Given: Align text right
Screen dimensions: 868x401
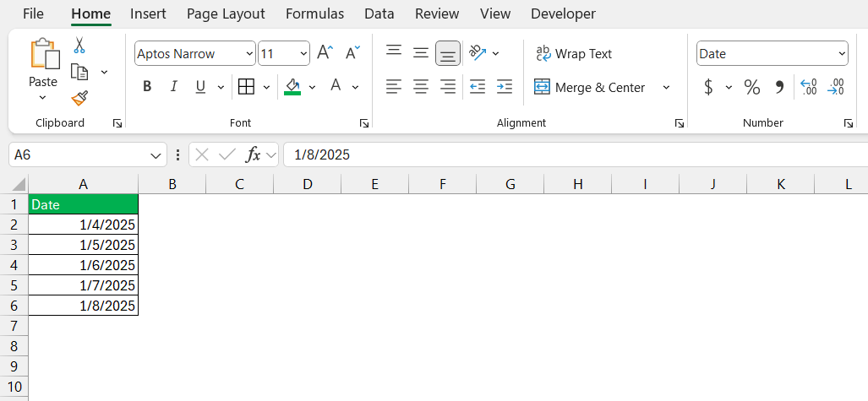Looking at the screenshot, I should pos(448,86).
